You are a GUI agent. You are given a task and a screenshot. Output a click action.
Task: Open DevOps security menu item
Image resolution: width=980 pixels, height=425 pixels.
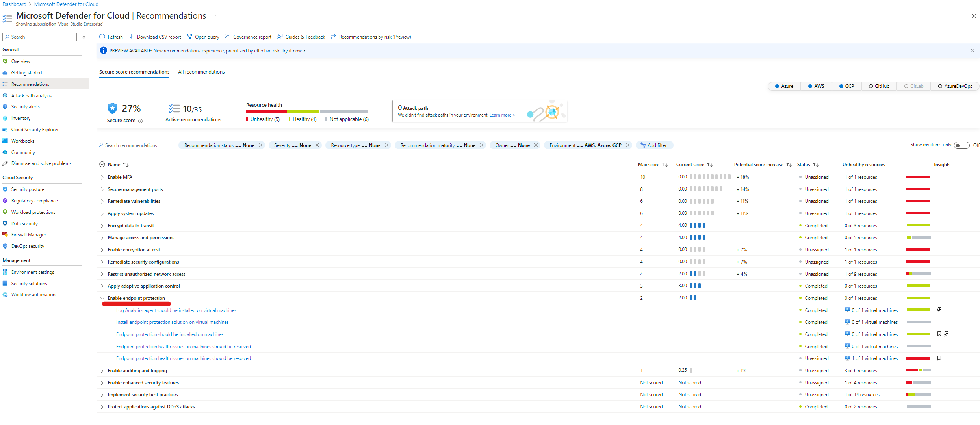(x=28, y=246)
